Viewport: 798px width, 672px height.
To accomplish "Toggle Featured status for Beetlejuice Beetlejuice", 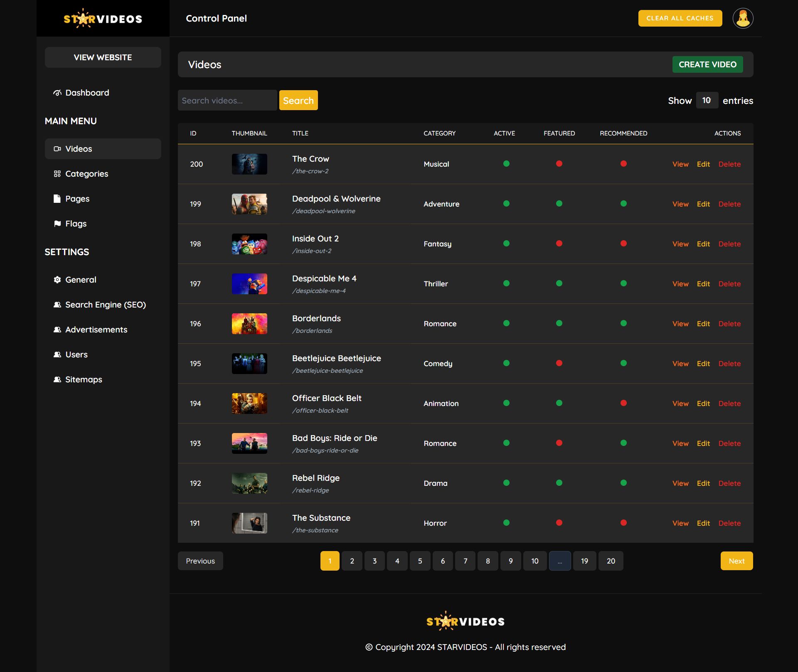I will [x=559, y=363].
